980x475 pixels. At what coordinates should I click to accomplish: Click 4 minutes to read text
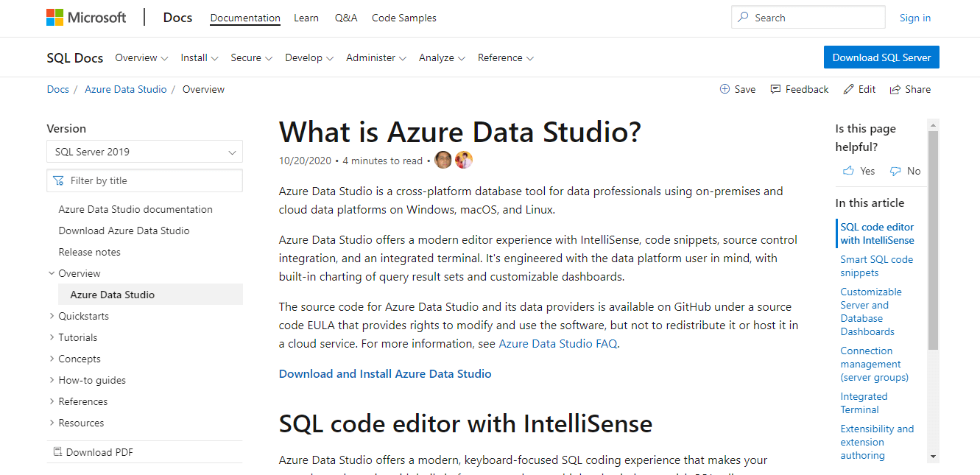pos(383,161)
